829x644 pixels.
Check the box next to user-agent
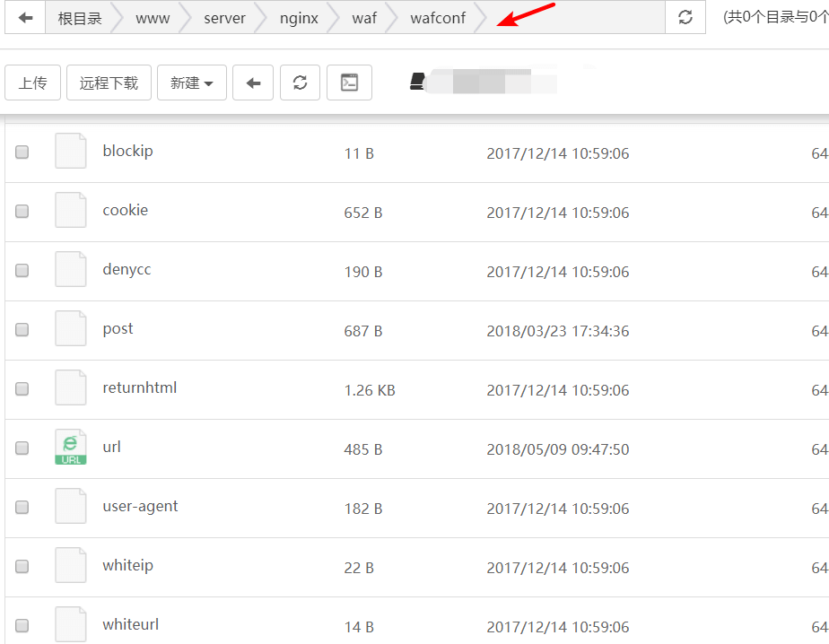click(22, 508)
